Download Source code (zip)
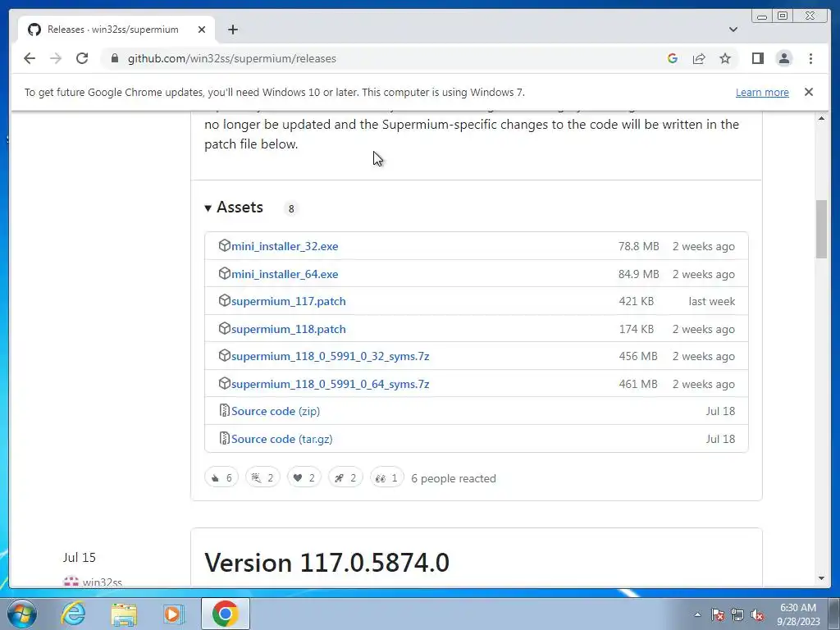 (276, 412)
